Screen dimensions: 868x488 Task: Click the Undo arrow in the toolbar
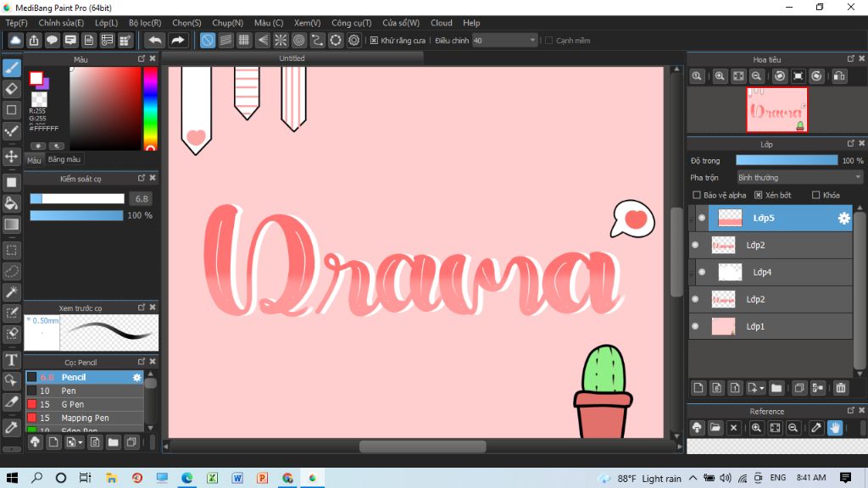(x=156, y=41)
